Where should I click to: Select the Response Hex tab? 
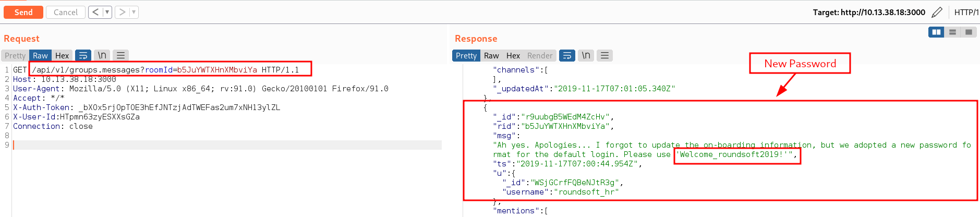(513, 55)
